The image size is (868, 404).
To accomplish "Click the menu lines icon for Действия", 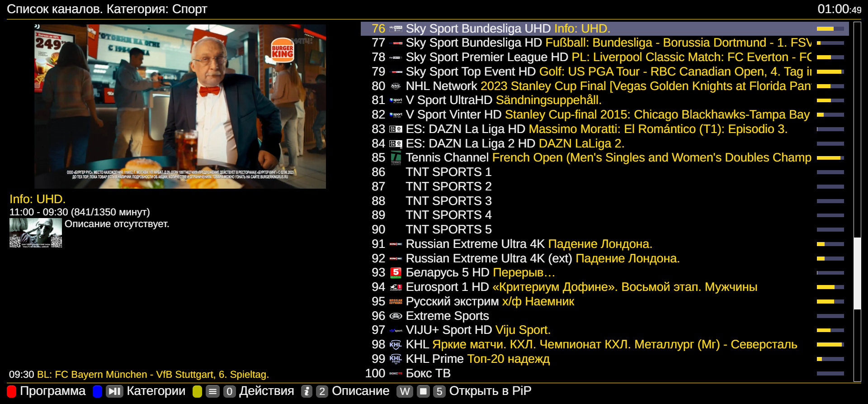I will [x=213, y=391].
